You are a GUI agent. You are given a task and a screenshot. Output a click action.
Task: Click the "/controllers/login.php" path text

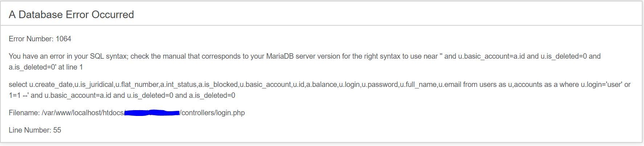point(212,113)
